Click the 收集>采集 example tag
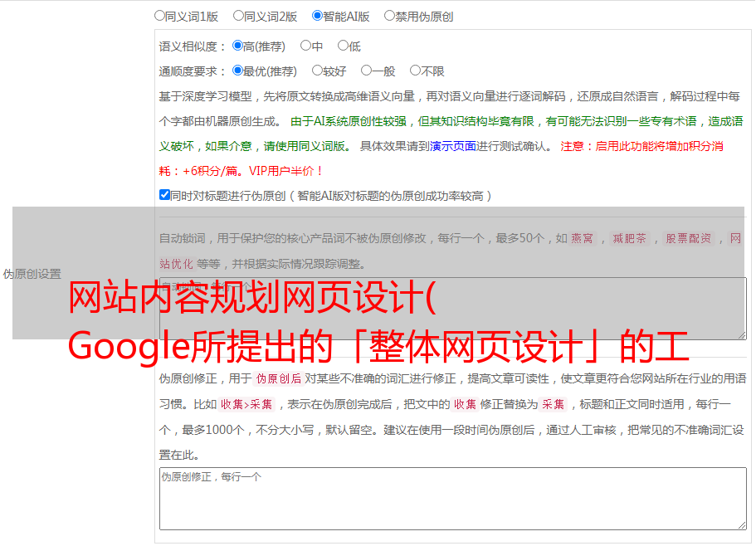 tap(246, 404)
